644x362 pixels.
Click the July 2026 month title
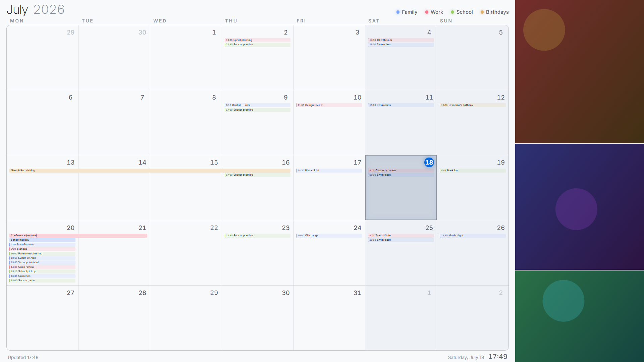coord(36,9)
